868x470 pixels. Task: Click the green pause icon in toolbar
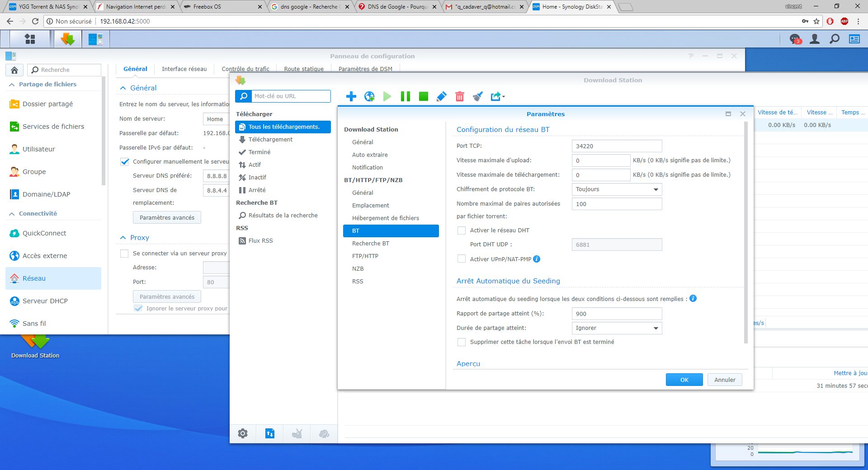[405, 96]
